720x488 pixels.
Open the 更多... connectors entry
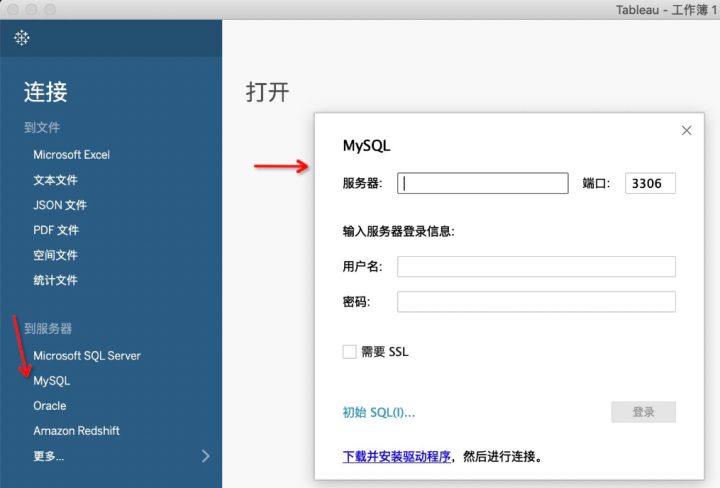coord(48,456)
